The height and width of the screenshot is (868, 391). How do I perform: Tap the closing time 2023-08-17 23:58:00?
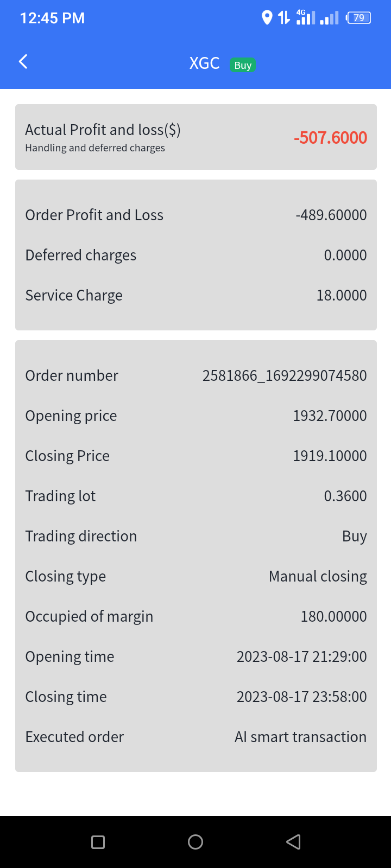[x=301, y=697]
